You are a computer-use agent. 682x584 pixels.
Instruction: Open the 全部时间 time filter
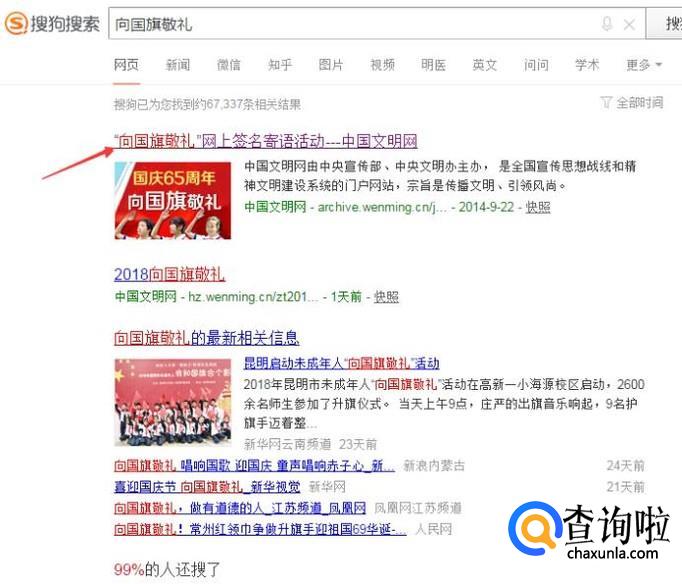tap(632, 103)
